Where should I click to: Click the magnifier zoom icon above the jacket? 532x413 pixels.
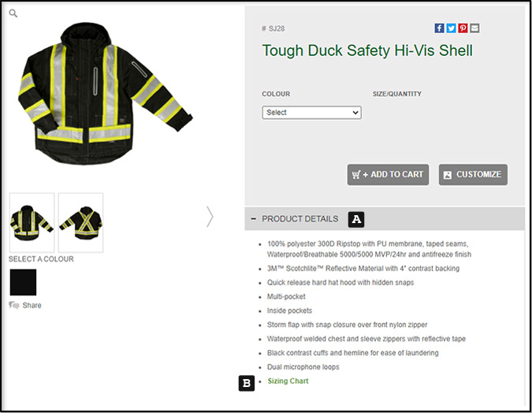pyautogui.click(x=13, y=13)
